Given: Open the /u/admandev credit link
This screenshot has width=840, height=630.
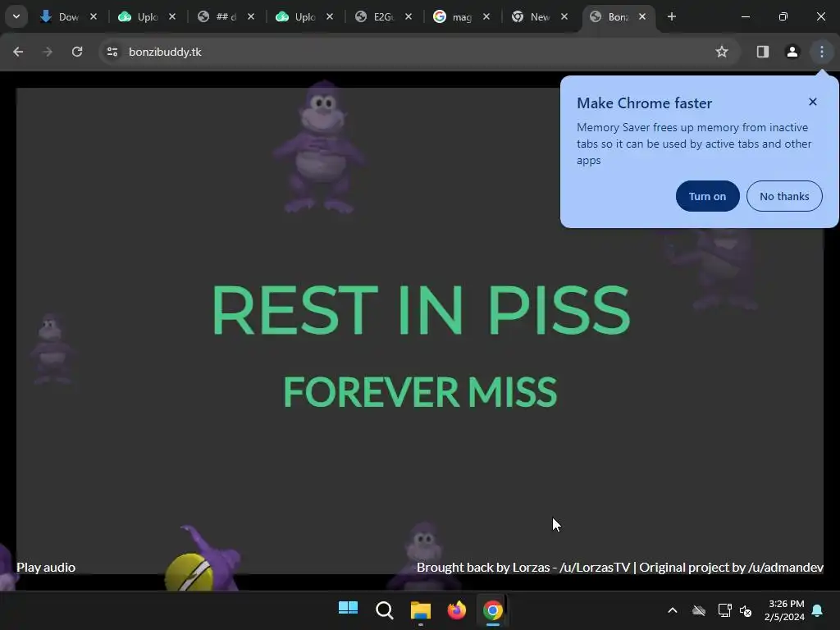Looking at the screenshot, I should [x=785, y=568].
